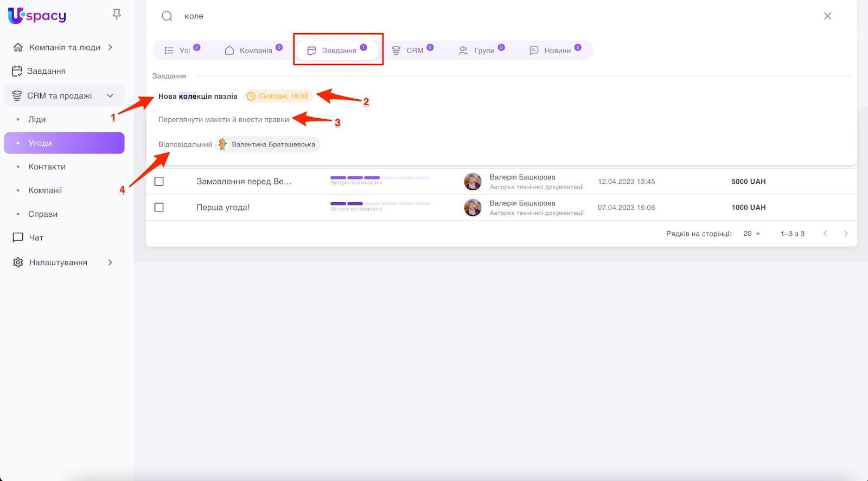Viewport: 868px width, 481px height.
Task: Click the calendar icon beside sidebar Завдання
Action: 17,71
